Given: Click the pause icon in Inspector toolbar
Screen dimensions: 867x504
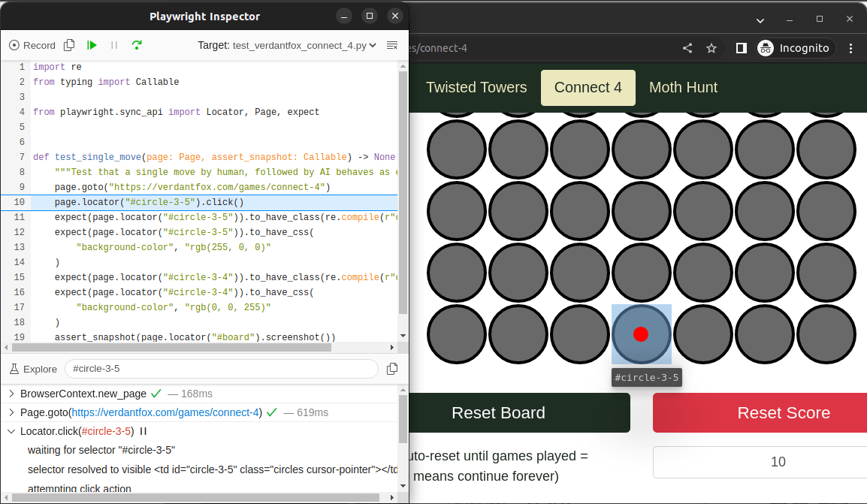Looking at the screenshot, I should [x=114, y=45].
